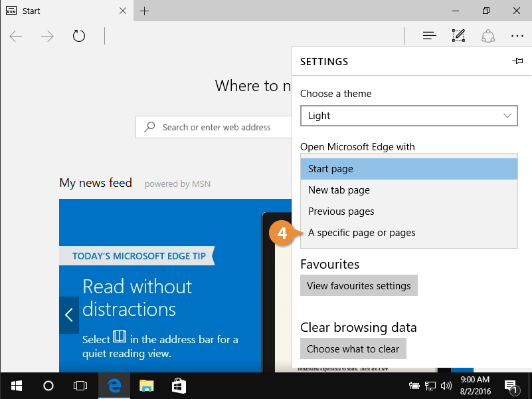Click the left arrow on the news carousel

pos(69,315)
